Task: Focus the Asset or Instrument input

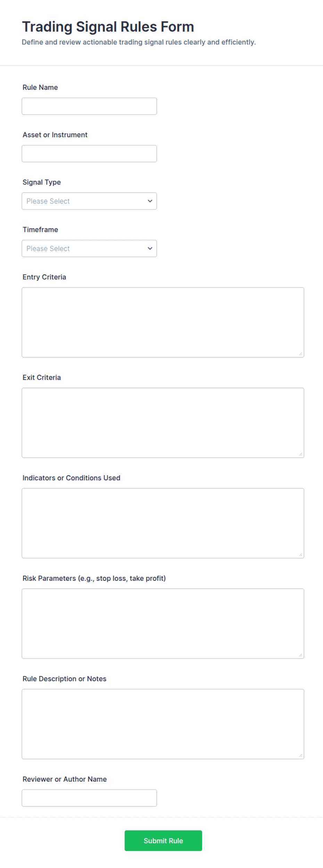Action: click(89, 154)
